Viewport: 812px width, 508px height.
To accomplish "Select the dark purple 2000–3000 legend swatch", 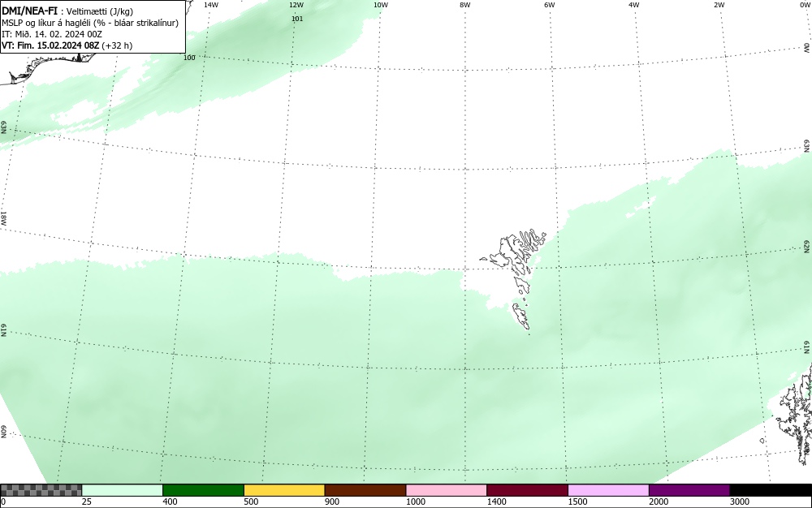I will click(689, 490).
